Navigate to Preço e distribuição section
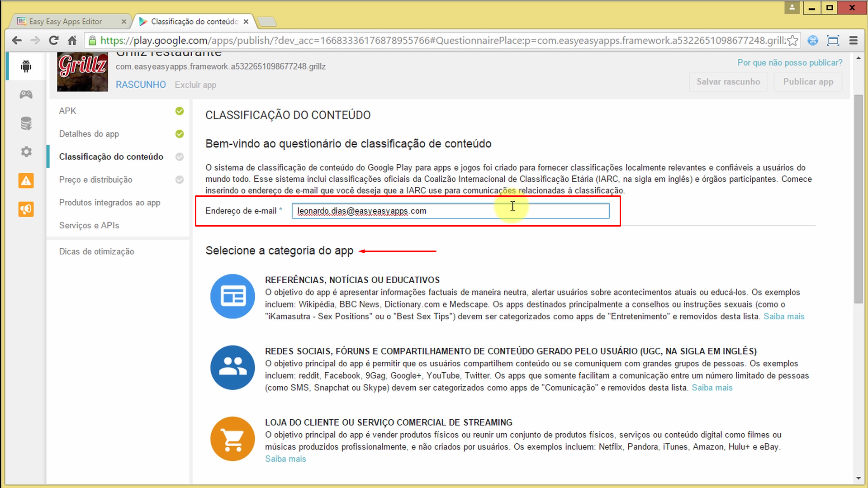The height and width of the screenshot is (488, 868). 95,180
